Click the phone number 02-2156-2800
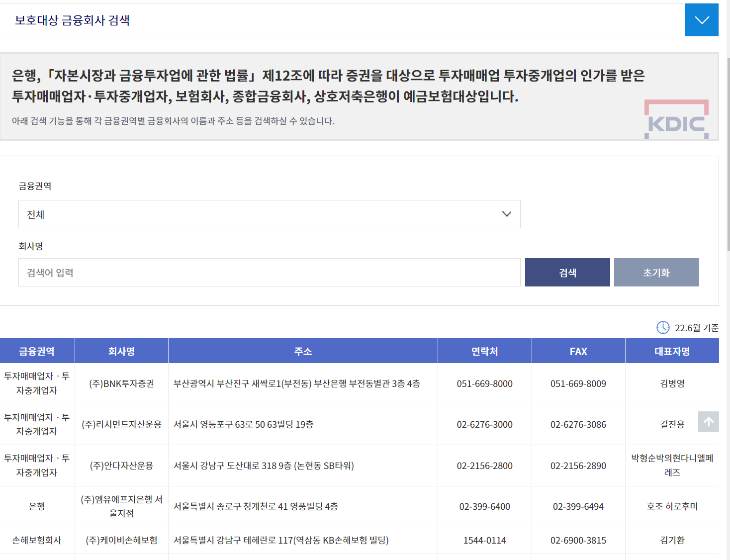Viewport: 730px width, 560px height. pyautogui.click(x=485, y=466)
